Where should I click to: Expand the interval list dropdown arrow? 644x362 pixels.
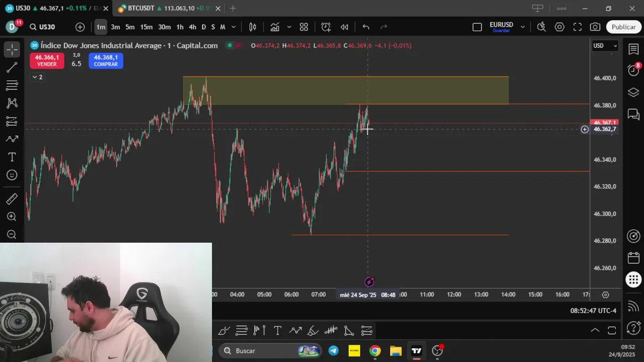(233, 27)
